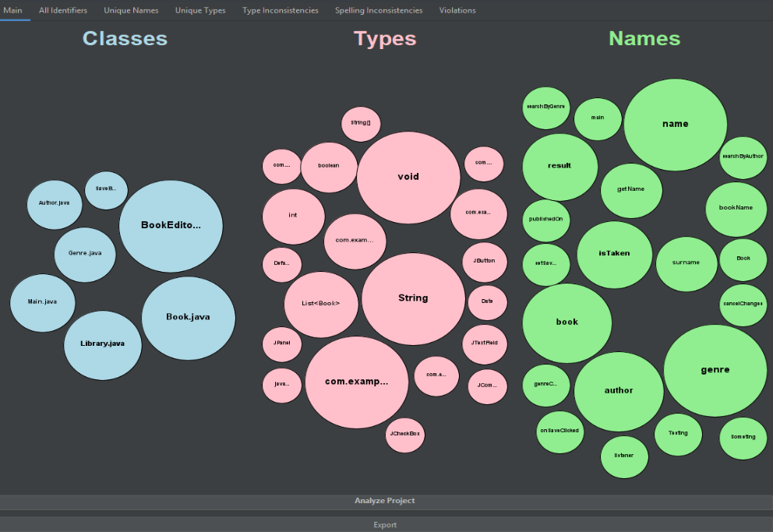Click the JPanel type bubble
This screenshot has width=773, height=532.
(281, 344)
